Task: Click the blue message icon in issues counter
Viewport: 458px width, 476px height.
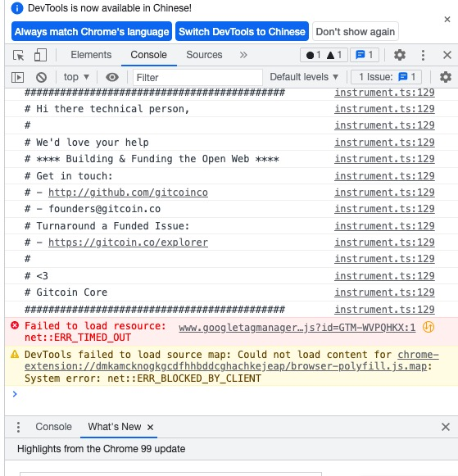Action: click(x=403, y=77)
